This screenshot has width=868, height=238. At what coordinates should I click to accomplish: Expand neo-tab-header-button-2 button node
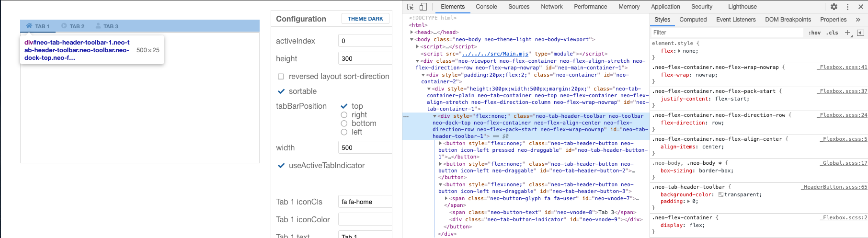440,164
